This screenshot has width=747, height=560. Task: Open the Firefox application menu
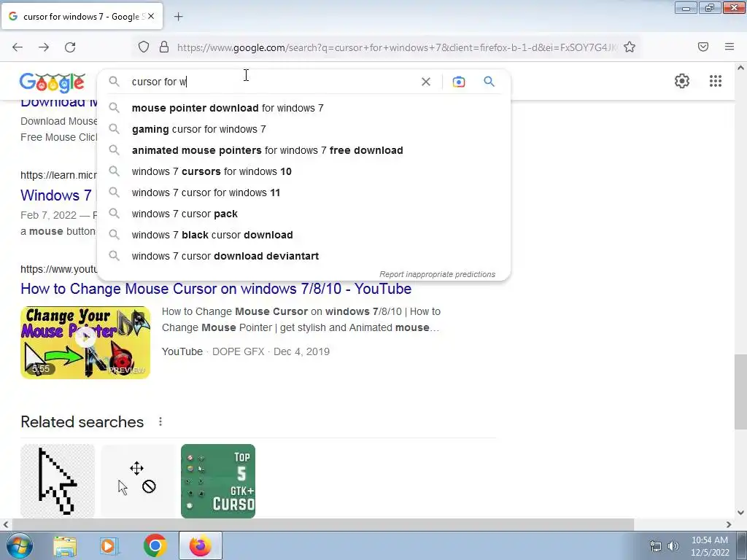coord(729,47)
